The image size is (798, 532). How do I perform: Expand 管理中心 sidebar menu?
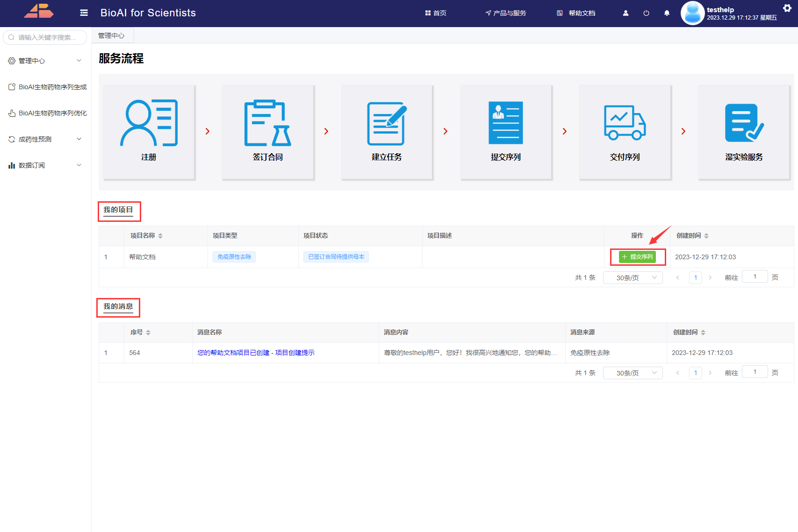(x=45, y=61)
